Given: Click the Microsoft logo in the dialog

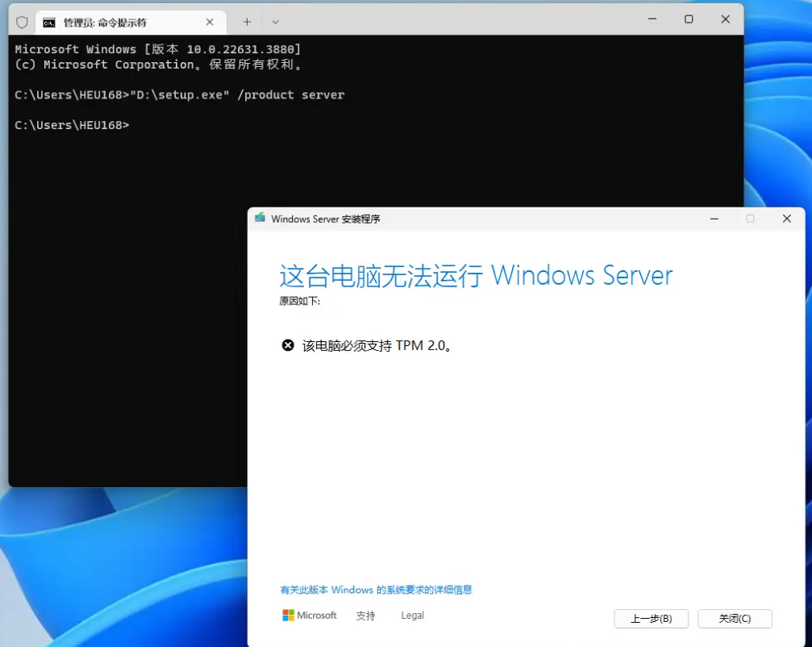Looking at the screenshot, I should pos(309,615).
